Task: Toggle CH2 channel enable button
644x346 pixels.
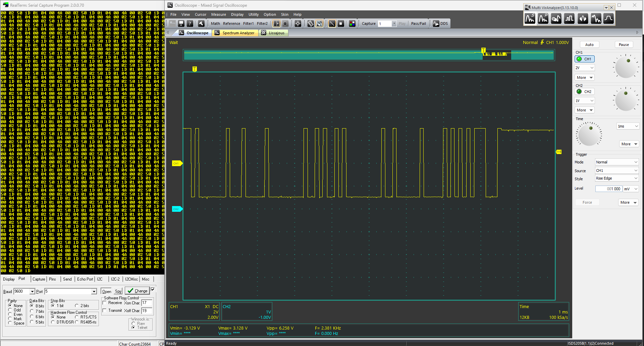Action: (x=585, y=92)
